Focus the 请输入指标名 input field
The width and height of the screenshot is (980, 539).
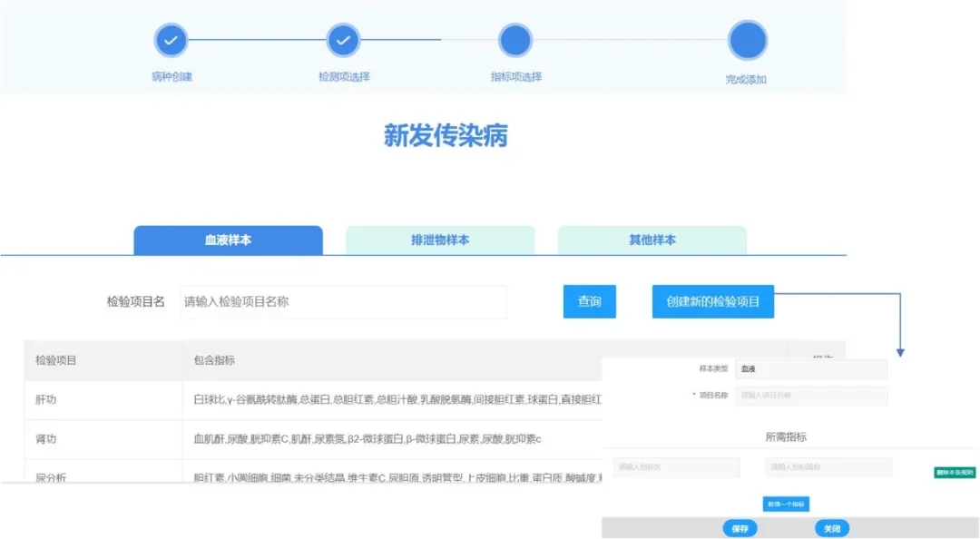(676, 467)
